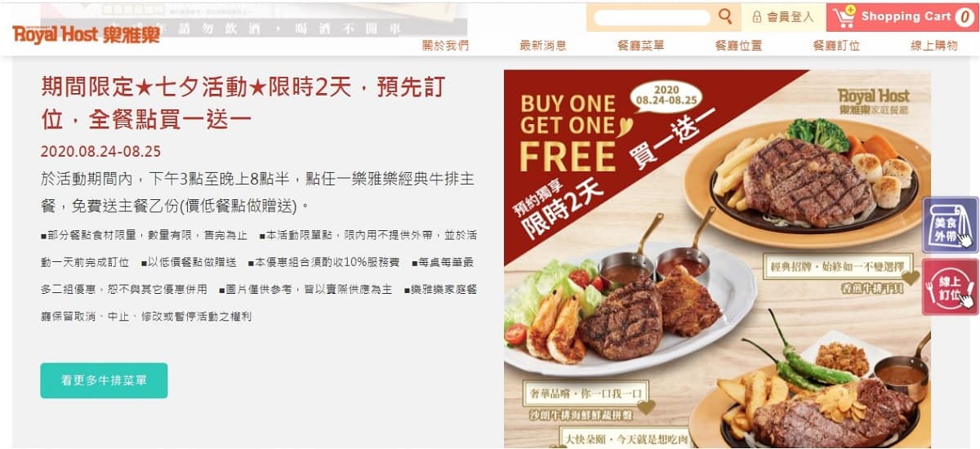Click the 美食外帶 takeout floating icon
Screen dimensions: 980x449
pos(951,224)
